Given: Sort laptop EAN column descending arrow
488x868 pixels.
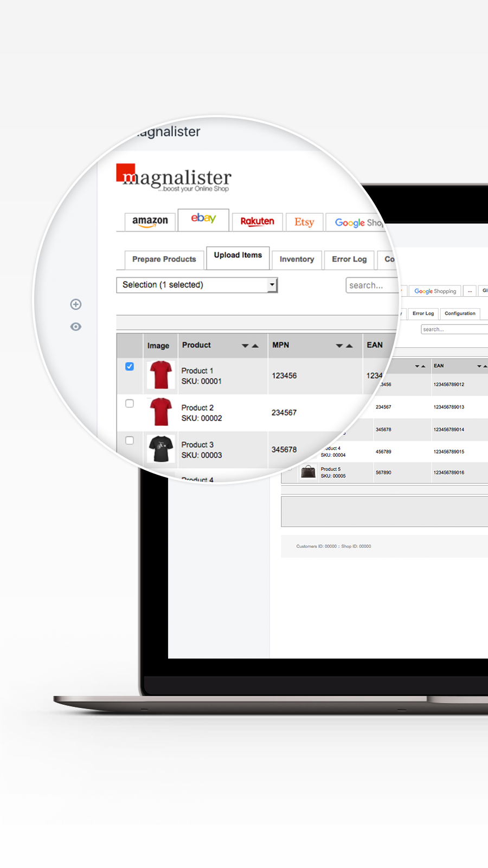Looking at the screenshot, I should pos(479,366).
